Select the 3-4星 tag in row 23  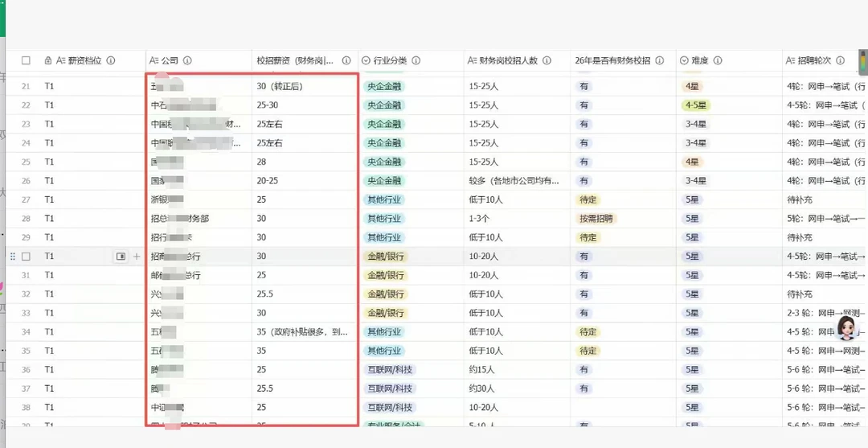tap(696, 124)
